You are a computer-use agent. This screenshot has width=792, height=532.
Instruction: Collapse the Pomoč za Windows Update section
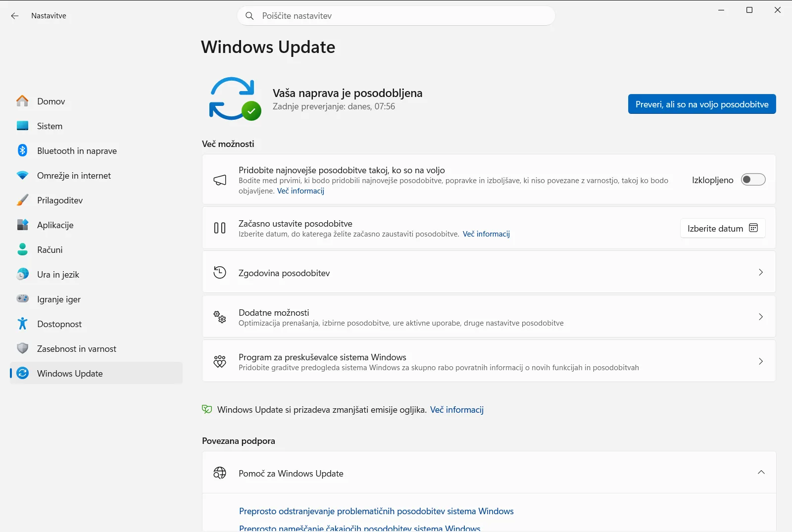point(761,472)
